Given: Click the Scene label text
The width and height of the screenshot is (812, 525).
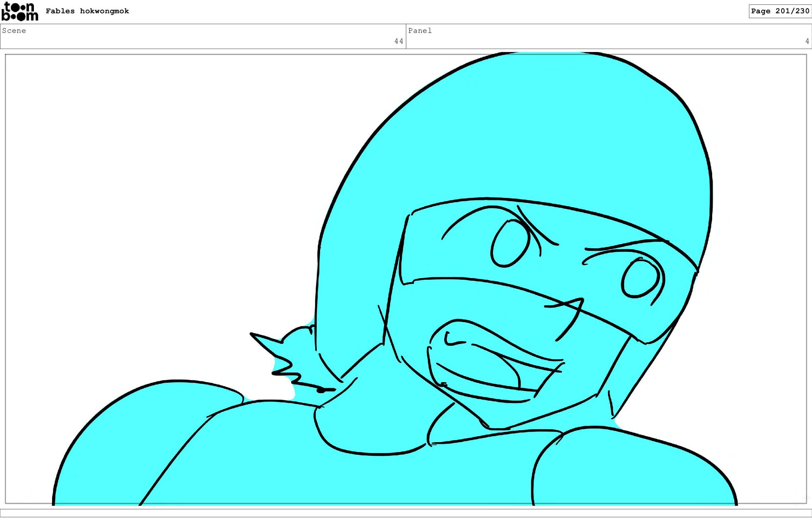Looking at the screenshot, I should tap(14, 30).
